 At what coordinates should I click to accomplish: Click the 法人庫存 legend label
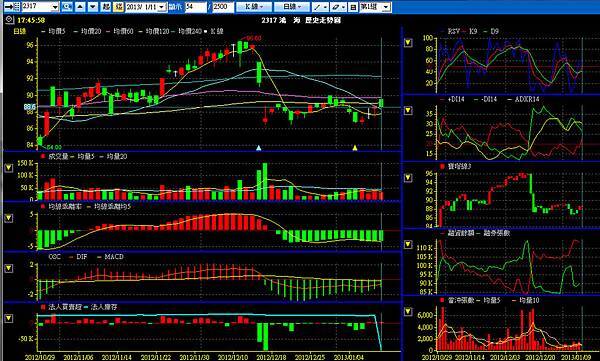coord(104,307)
